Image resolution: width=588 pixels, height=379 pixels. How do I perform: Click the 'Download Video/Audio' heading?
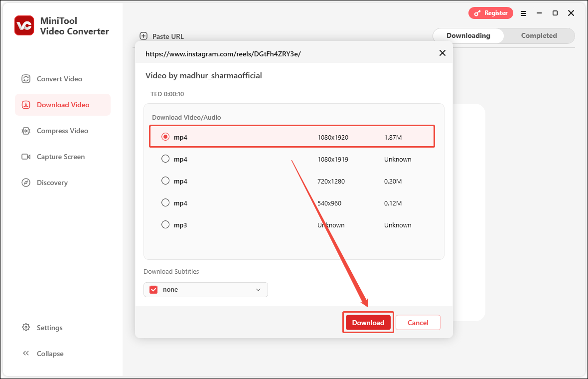tap(186, 118)
